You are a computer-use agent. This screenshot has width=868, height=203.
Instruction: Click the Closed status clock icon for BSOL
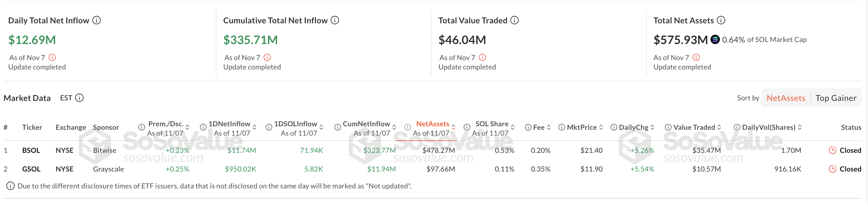tap(833, 150)
